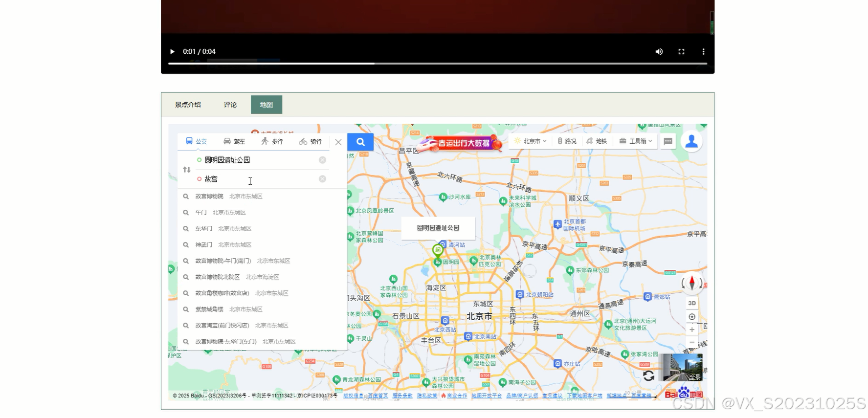Screen dimensions: 868x418
Task: Open 隐私政策 link
Action: (x=427, y=396)
